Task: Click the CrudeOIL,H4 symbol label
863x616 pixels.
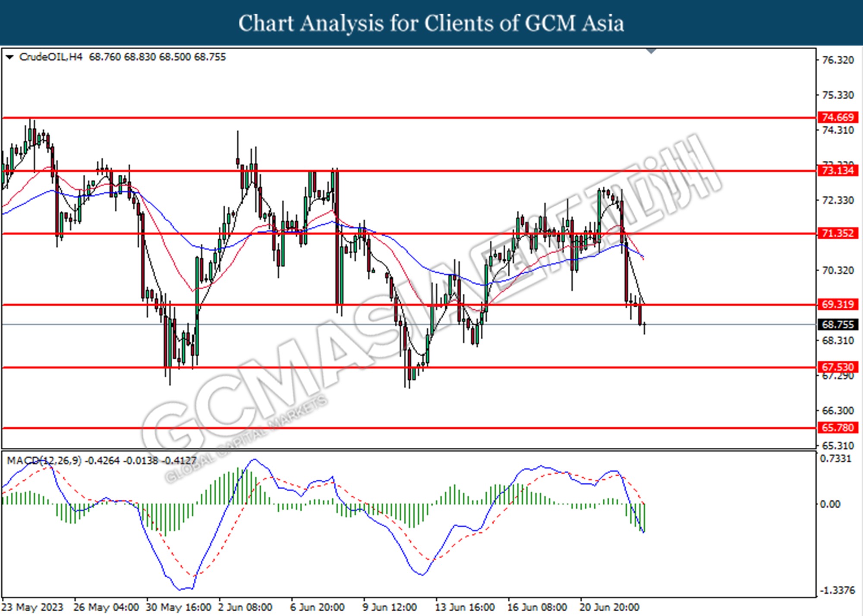Action: [51, 57]
